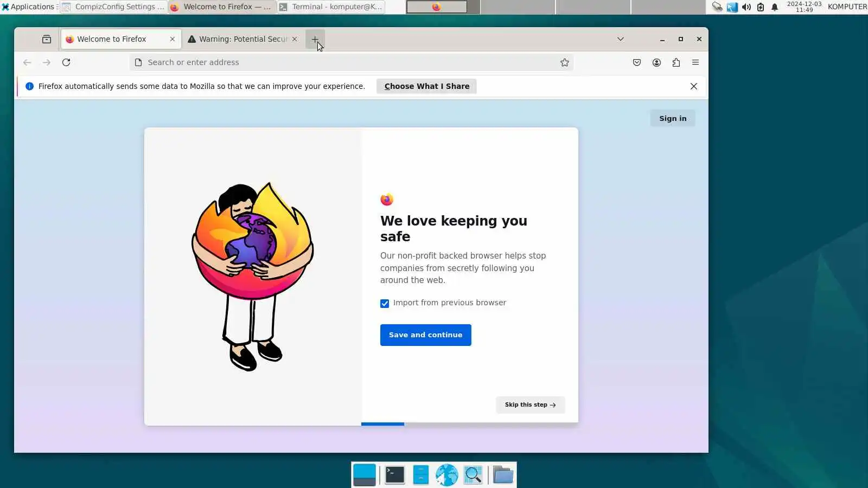Click the page icon in the address bar
The width and height of the screenshot is (868, 488).
point(138,62)
